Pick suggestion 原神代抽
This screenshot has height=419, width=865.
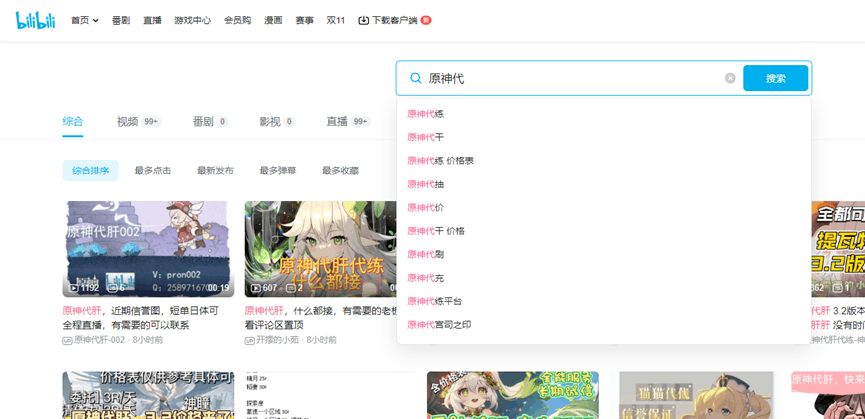point(604,184)
